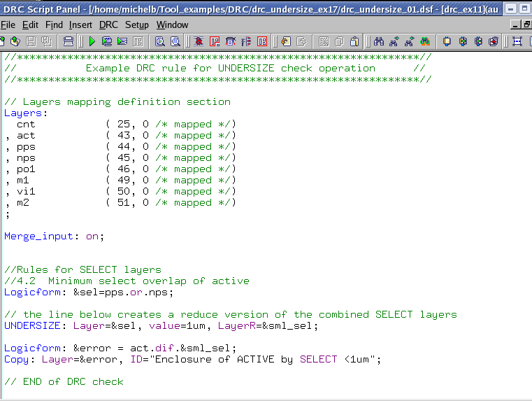Click the printer icon in toolbar
Viewport: 532px width, 401px height.
67,42
